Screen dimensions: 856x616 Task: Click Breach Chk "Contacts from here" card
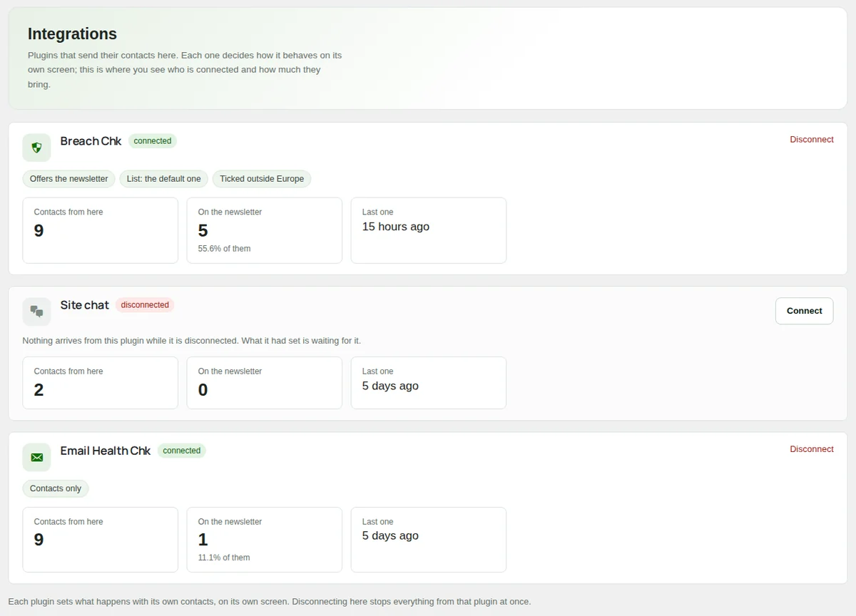[x=101, y=230]
